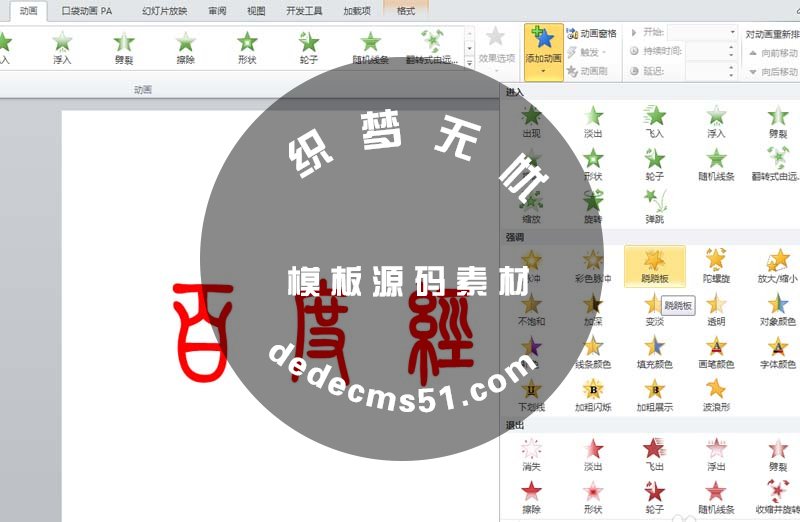The image size is (800, 522).
Task: Open the 加载项 tab
Action: pos(357,11)
